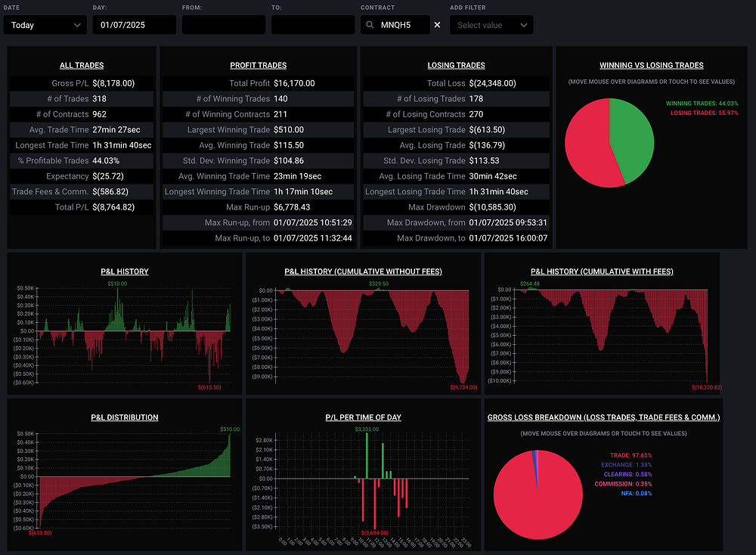
Task: Click the P&L History chart title
Action: point(125,271)
